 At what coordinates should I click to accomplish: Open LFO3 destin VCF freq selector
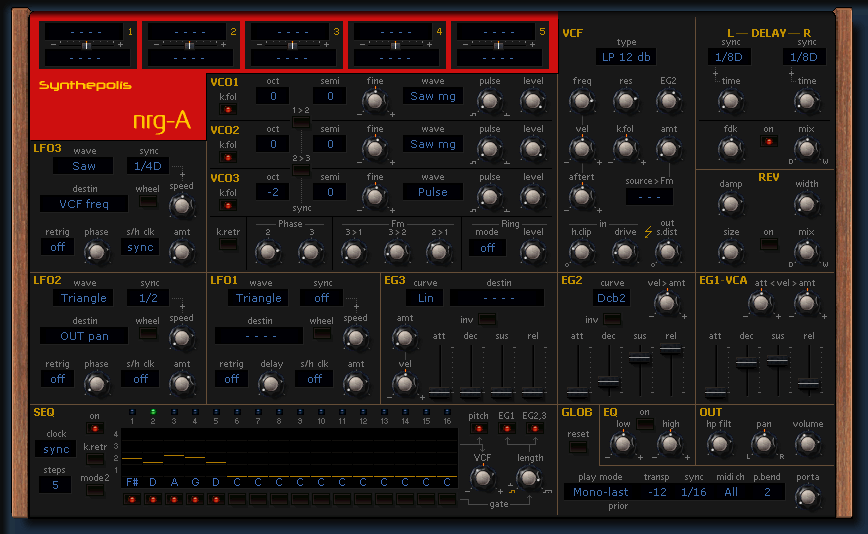84,204
